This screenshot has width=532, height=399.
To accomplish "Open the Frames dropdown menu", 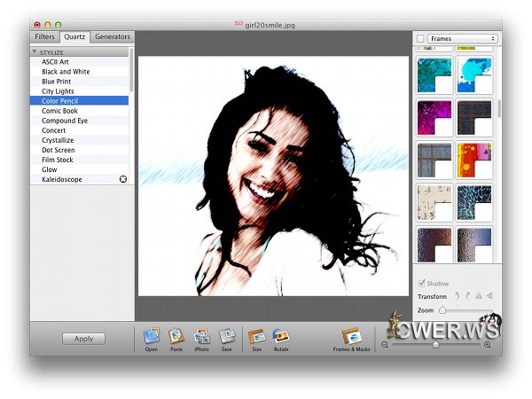I will tap(462, 39).
